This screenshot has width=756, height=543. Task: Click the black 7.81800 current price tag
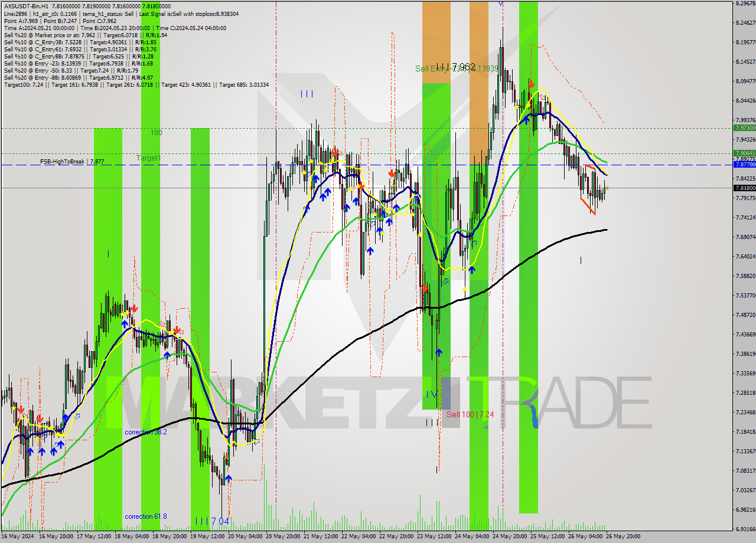(x=744, y=188)
